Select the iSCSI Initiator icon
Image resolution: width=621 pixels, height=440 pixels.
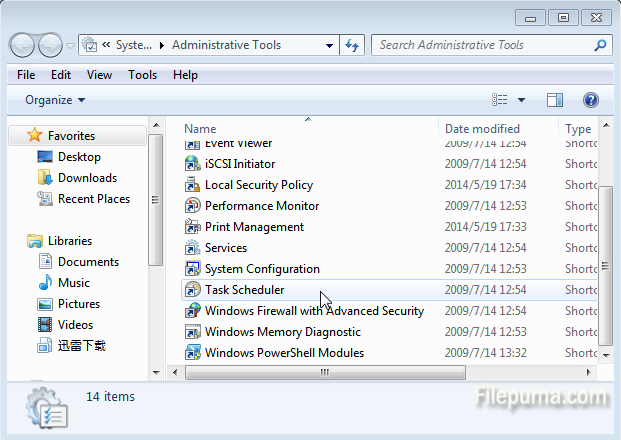pos(194,164)
